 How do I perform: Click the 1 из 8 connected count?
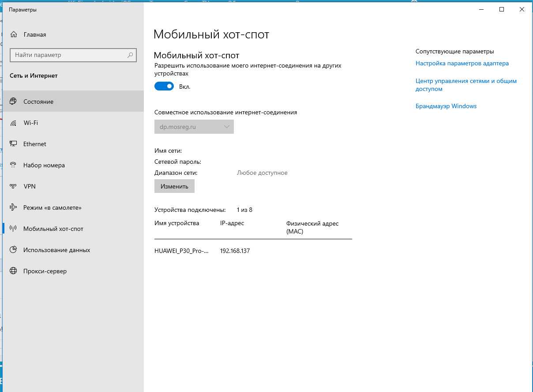tap(244, 210)
